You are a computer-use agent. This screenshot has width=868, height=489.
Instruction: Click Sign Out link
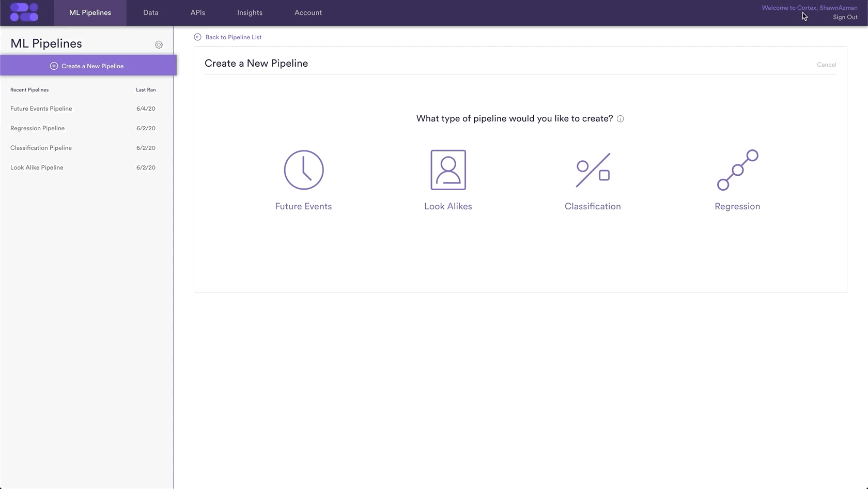point(845,17)
